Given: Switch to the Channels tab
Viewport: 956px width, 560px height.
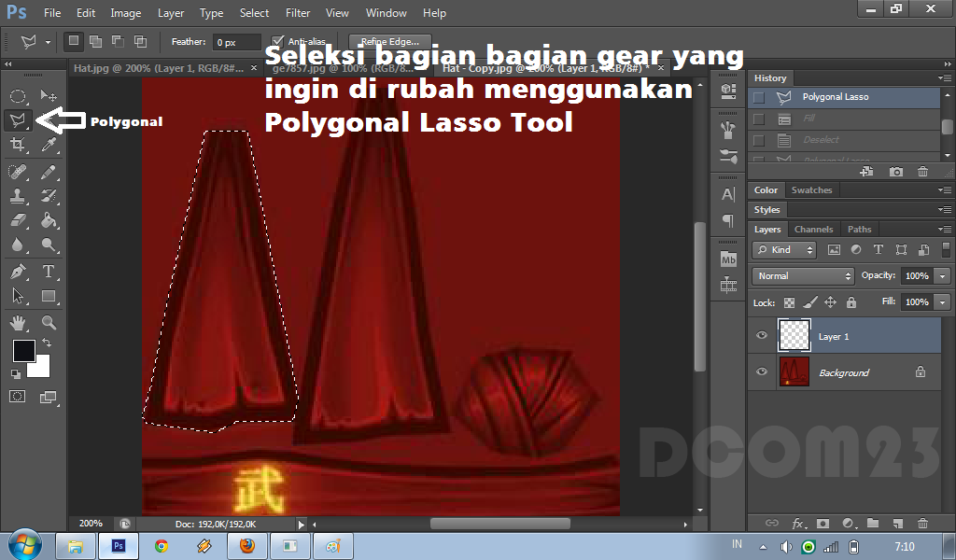Looking at the screenshot, I should (x=813, y=229).
